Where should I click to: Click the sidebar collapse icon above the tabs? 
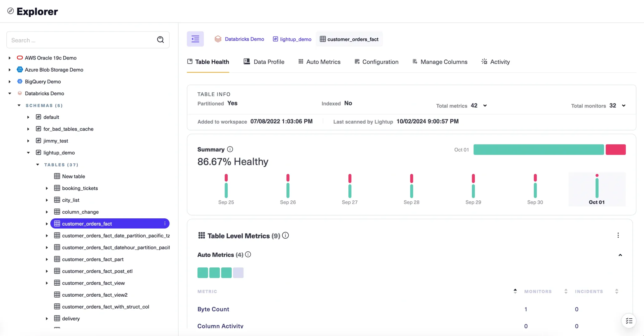pos(195,39)
